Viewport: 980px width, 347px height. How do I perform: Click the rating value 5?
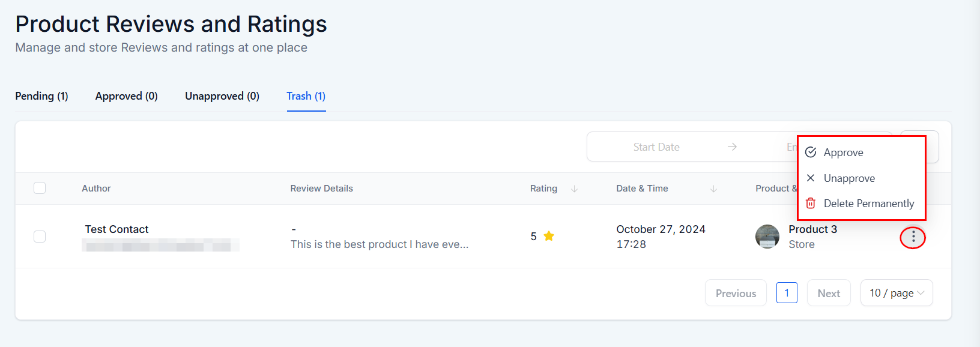[533, 237]
